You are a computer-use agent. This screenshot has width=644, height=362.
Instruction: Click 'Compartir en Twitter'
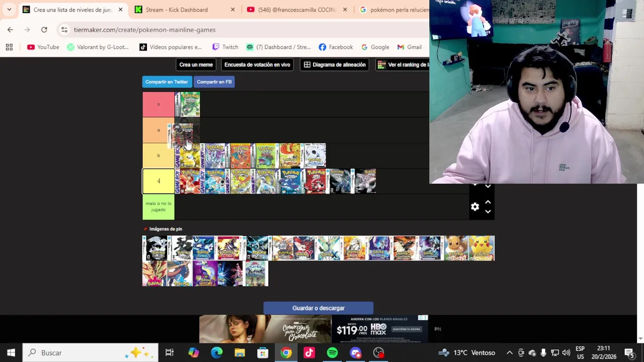167,82
